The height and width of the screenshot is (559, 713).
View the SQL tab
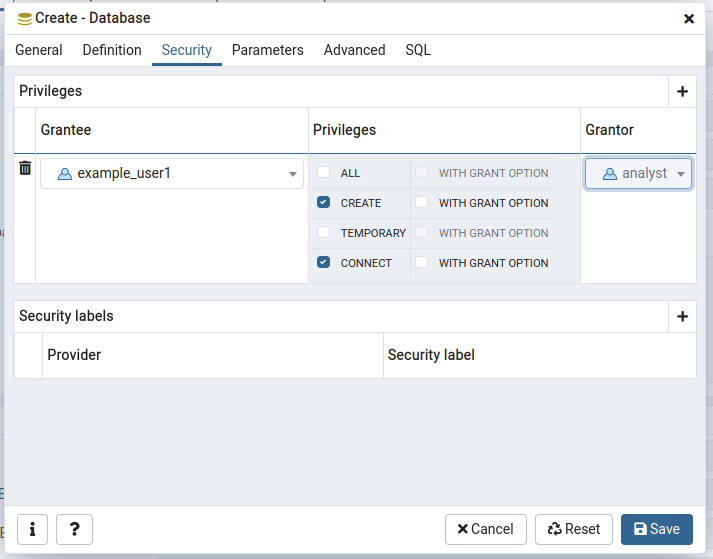pyautogui.click(x=418, y=50)
